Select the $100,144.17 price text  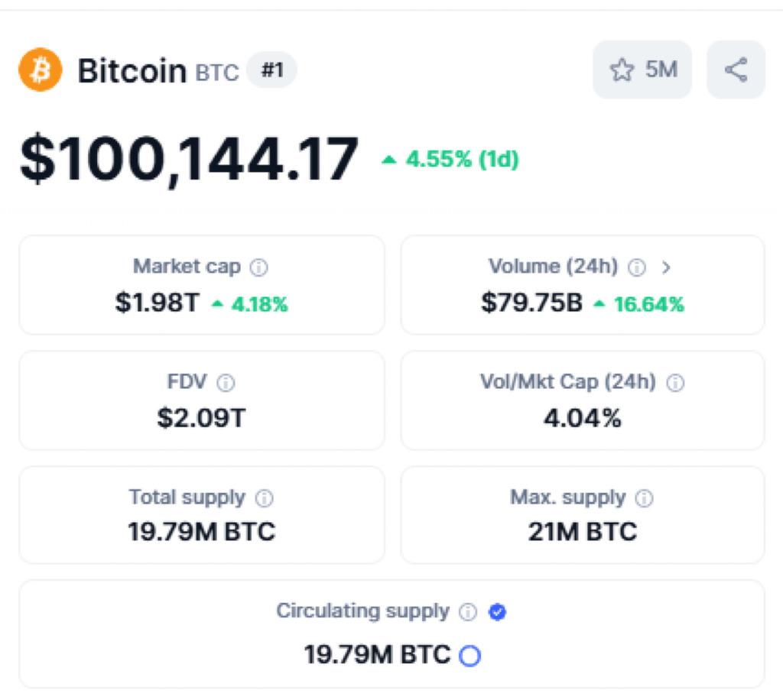point(190,160)
